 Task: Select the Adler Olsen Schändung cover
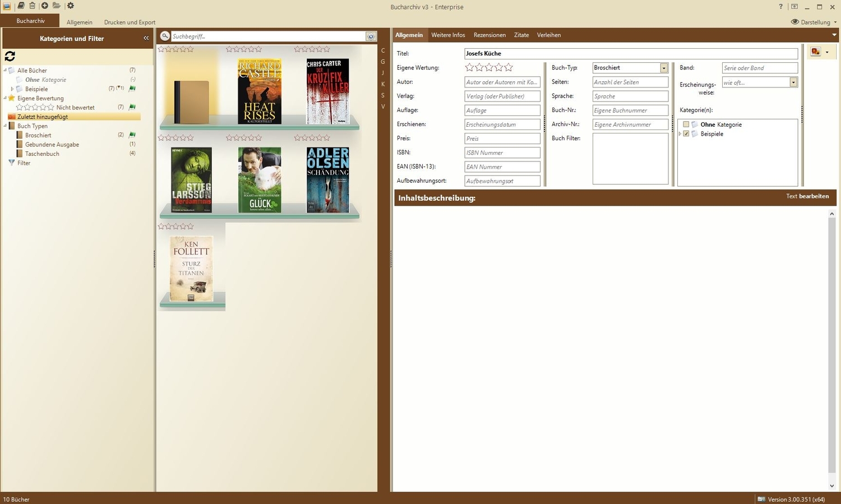pyautogui.click(x=328, y=180)
